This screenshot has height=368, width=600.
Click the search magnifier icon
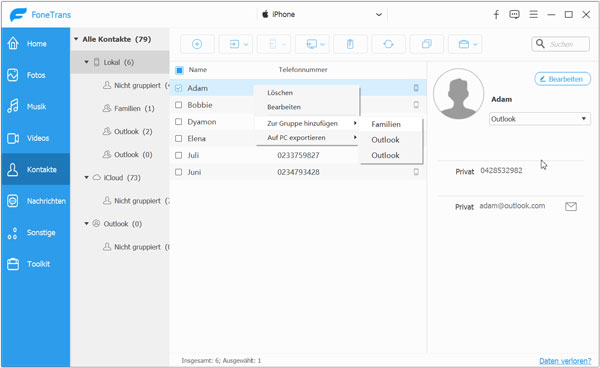click(x=540, y=44)
